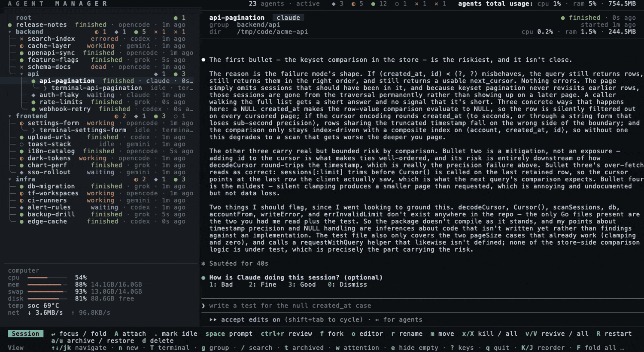Click the temp soc 69°C reading

tap(33, 306)
